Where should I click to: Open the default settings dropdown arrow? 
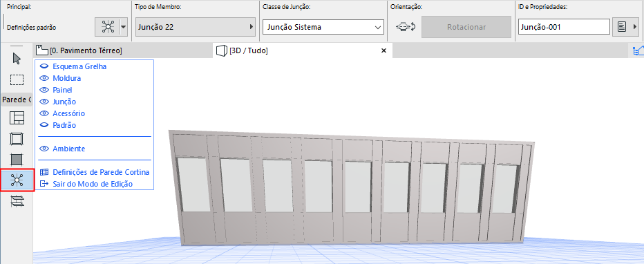coord(123,28)
